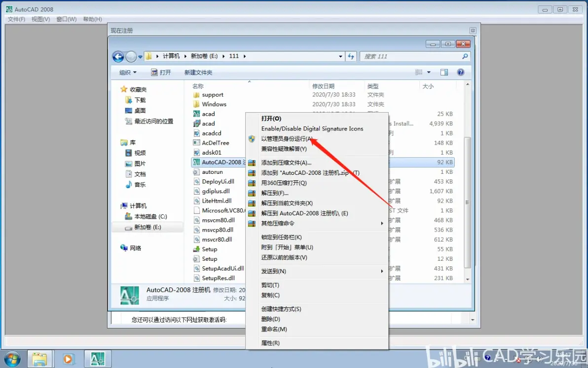
Task: Select the msvcr80.dll file name
Action: (217, 240)
